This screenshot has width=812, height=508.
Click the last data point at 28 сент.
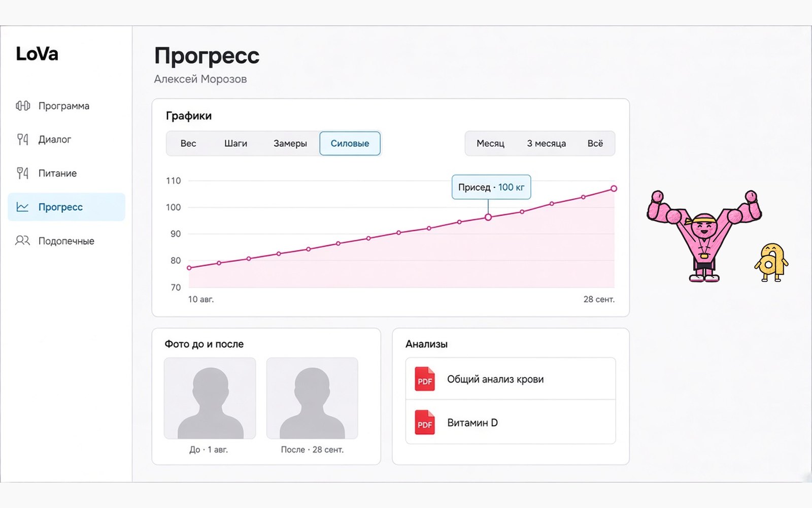614,188
